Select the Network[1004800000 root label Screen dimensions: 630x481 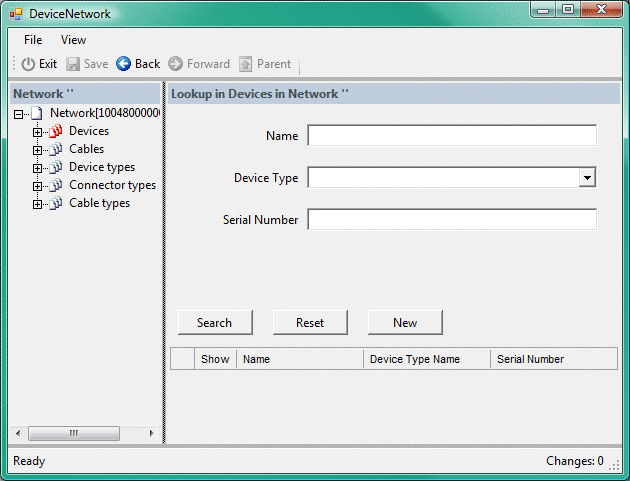105,113
